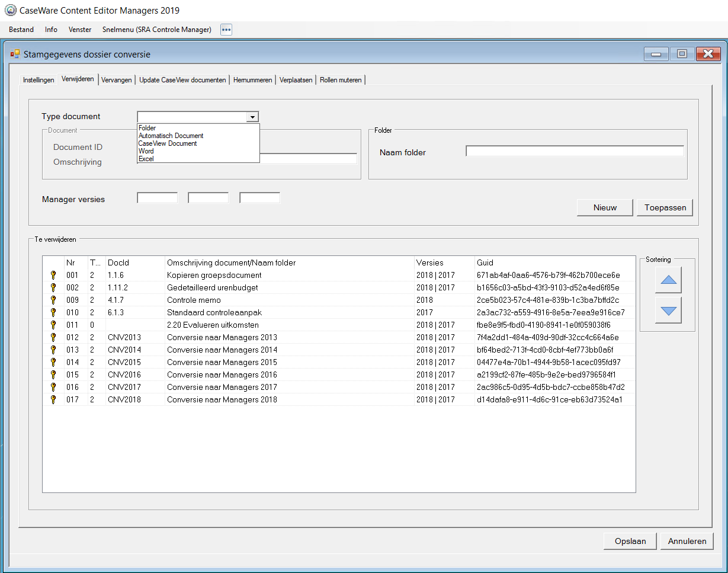Switch to the Vervangen tab

117,80
